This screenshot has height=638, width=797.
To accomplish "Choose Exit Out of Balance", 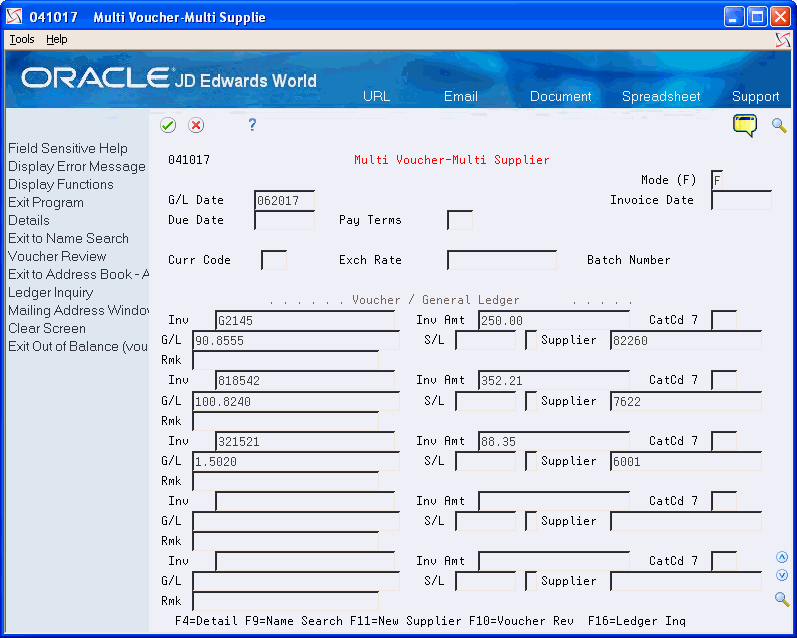I will click(x=78, y=346).
